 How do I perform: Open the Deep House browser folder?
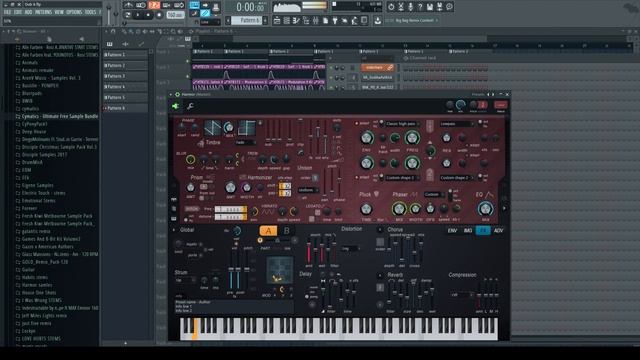point(34,132)
